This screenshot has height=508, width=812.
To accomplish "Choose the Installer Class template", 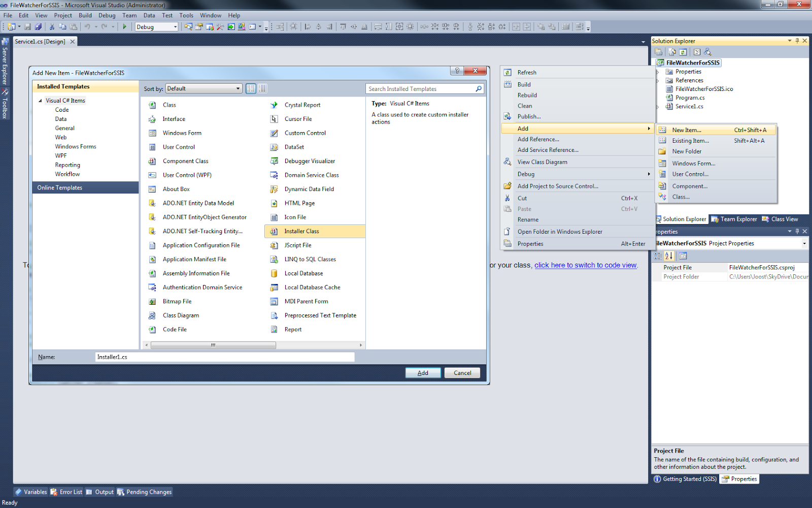I will pos(315,231).
